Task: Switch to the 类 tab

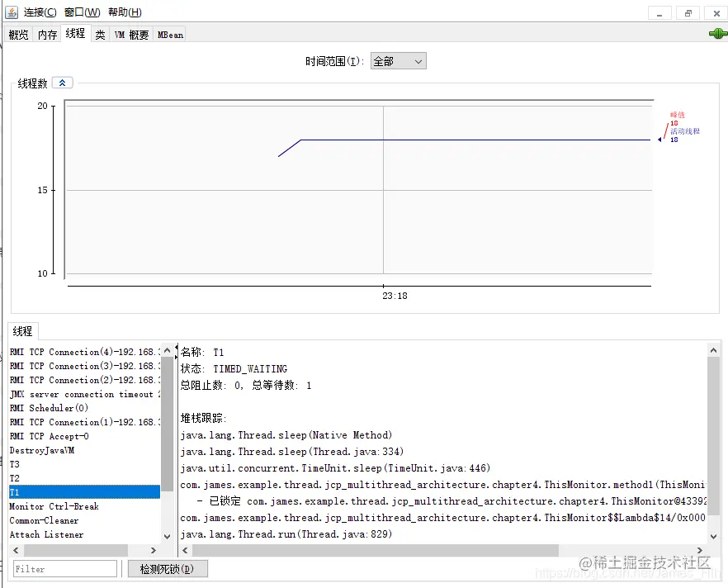Action: 101,35
